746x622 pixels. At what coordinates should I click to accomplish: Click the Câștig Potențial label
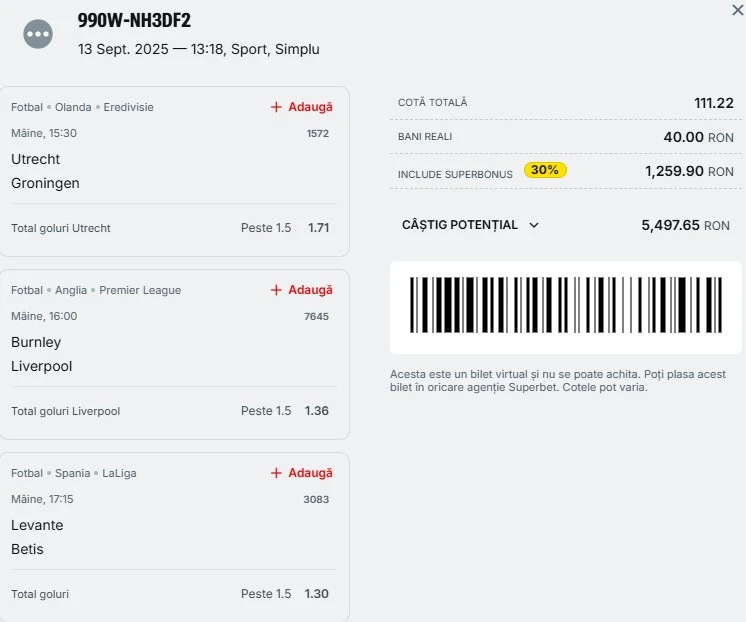pos(460,225)
